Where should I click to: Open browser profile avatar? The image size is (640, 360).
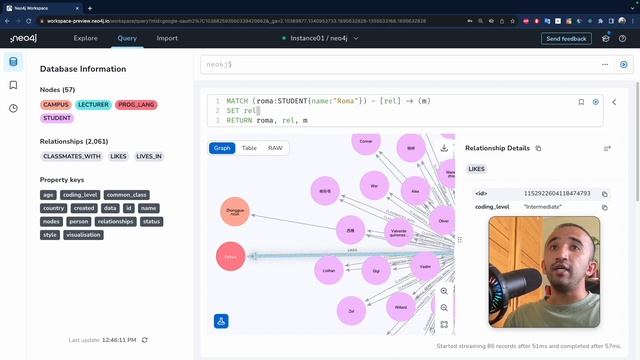622,21
